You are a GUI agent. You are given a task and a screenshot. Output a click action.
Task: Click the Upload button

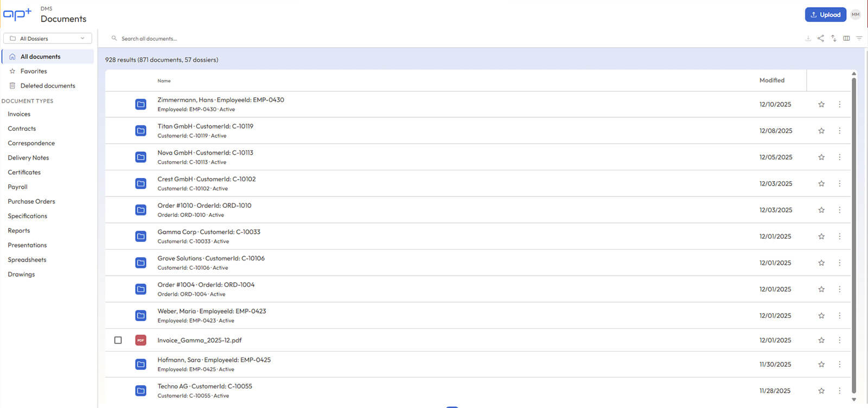click(825, 15)
